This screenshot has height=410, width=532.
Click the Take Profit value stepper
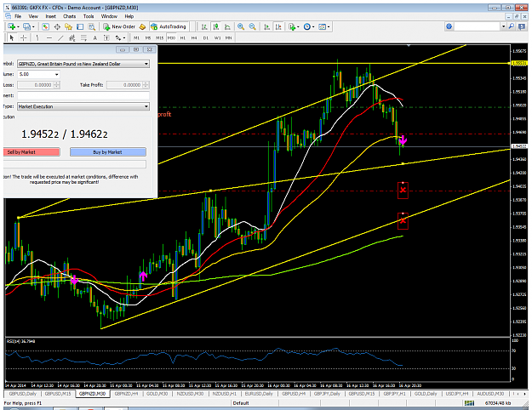click(146, 85)
